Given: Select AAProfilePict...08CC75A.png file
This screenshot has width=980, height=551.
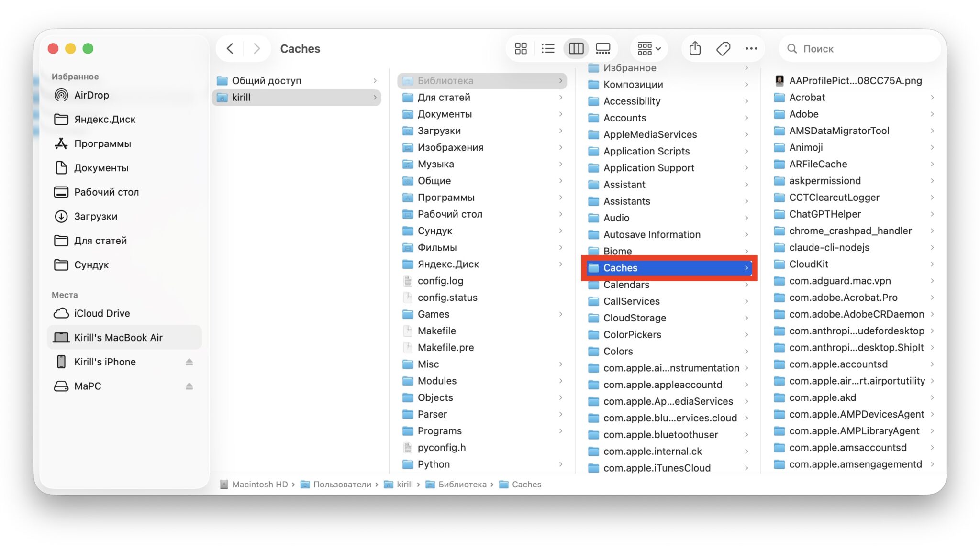Looking at the screenshot, I should [x=854, y=80].
